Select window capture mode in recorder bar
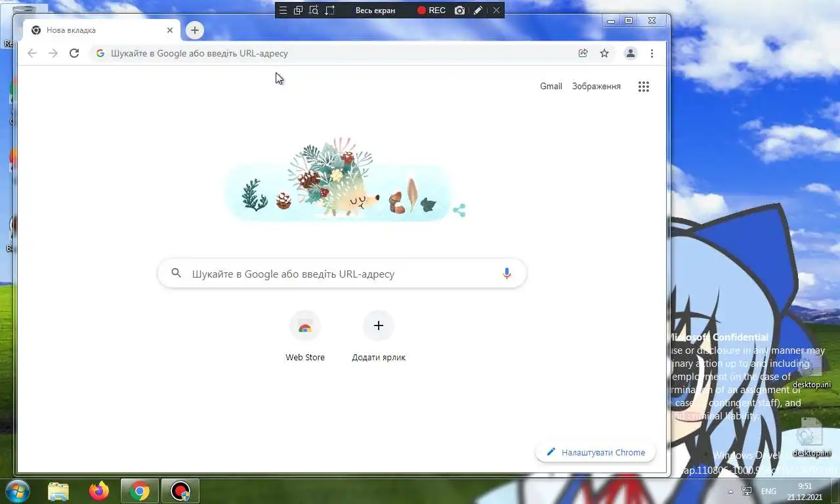The image size is (840, 504). [x=298, y=10]
